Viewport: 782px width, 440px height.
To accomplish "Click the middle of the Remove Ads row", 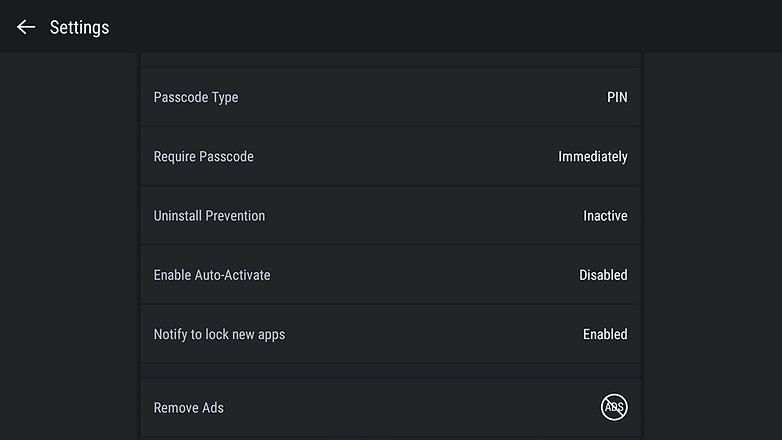I will [x=391, y=408].
